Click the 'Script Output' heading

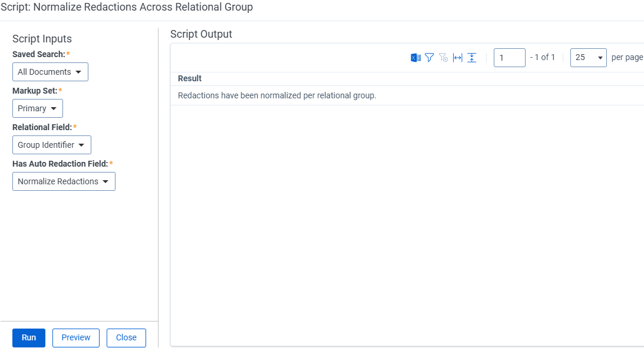[x=202, y=34]
